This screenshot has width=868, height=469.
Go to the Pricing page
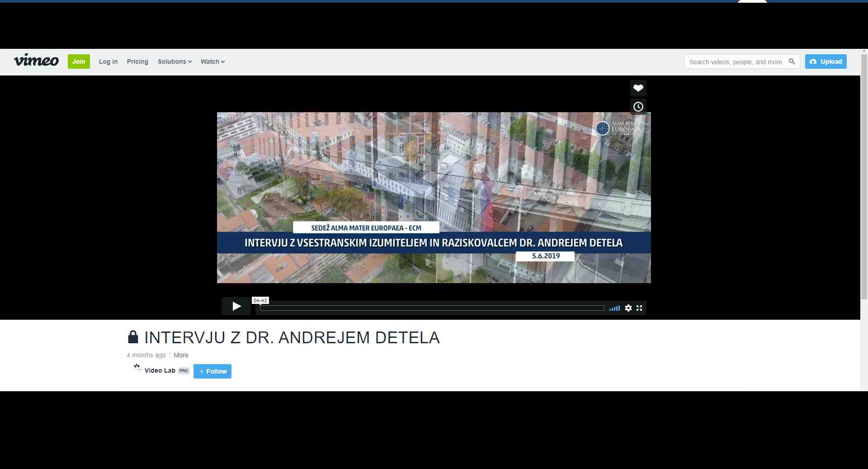coord(137,62)
